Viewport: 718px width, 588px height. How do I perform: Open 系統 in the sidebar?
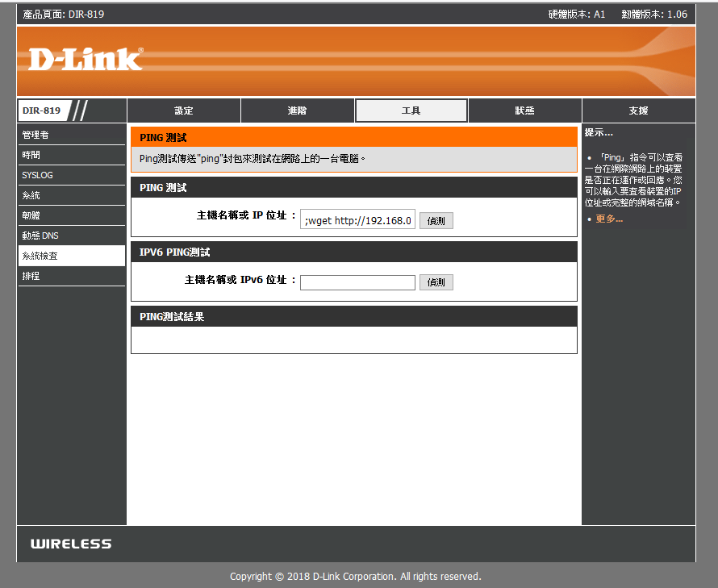point(72,195)
